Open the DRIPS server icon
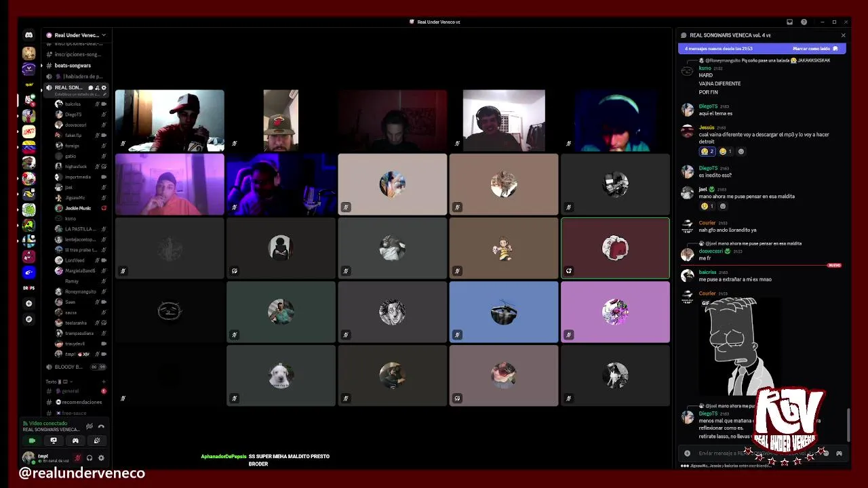868x488 pixels. point(28,288)
